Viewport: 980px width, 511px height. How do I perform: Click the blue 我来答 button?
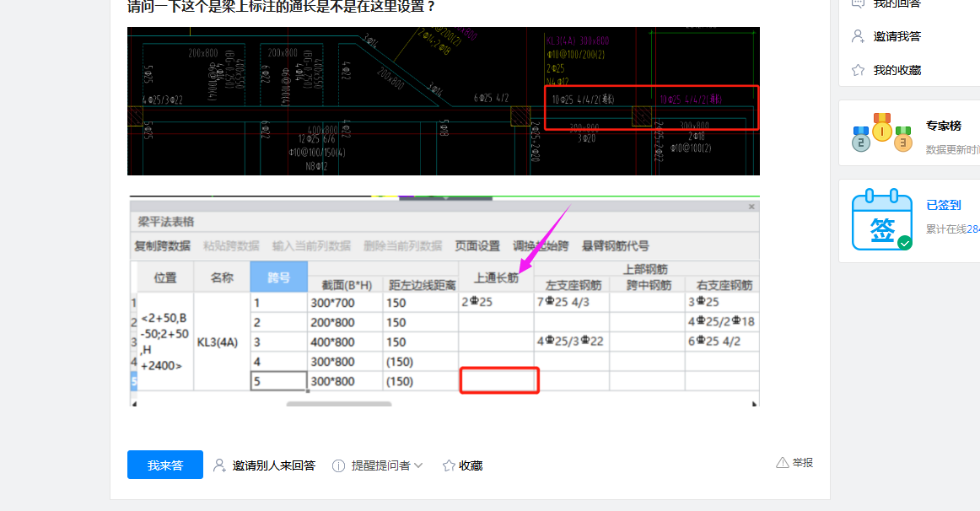click(x=165, y=465)
